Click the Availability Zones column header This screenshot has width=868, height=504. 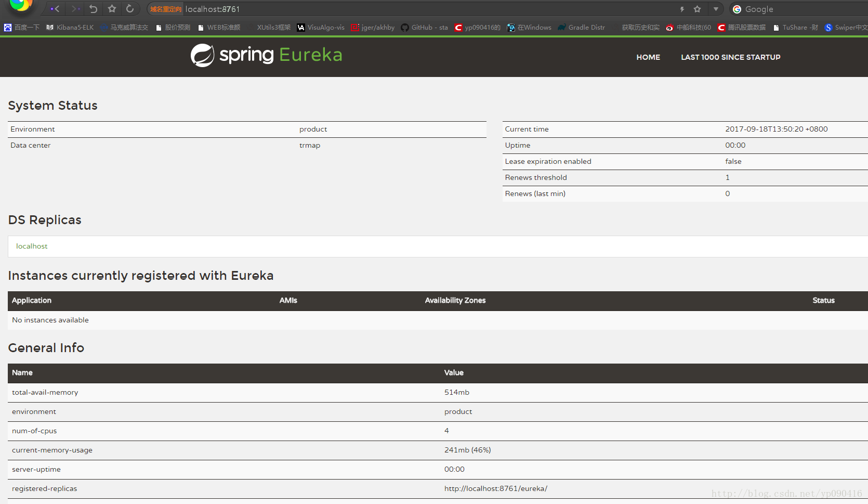tap(455, 301)
